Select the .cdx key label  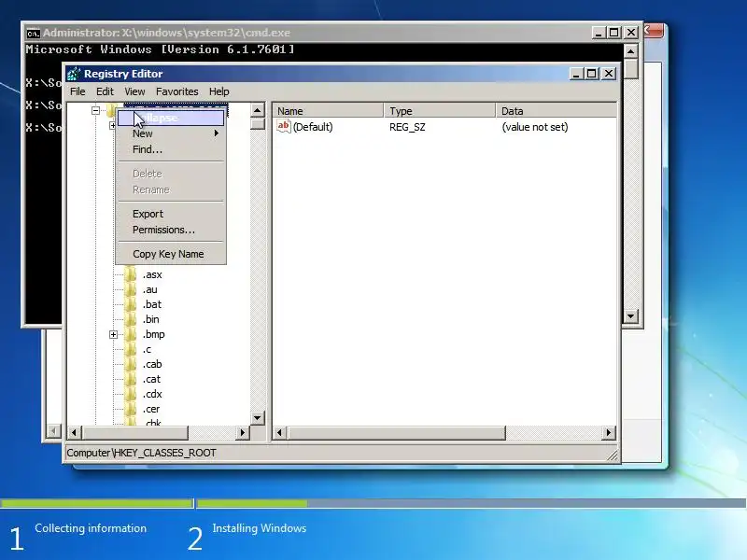pos(152,394)
